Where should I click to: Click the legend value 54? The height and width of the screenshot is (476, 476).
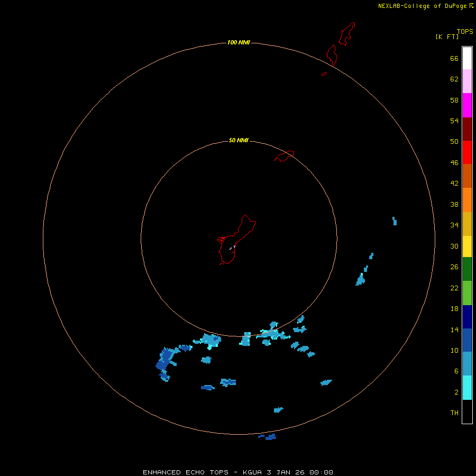point(454,121)
